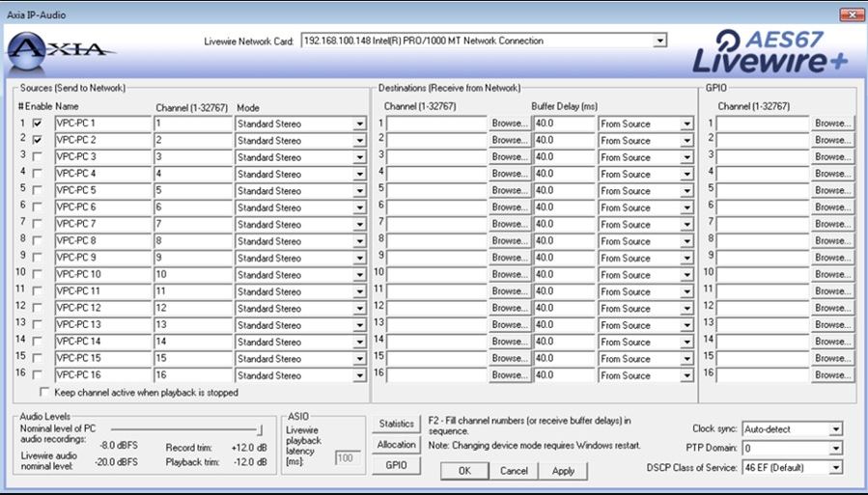Viewport: 868px width, 495px height.
Task: Close the Axia IP-Audio window
Action: [852, 14]
